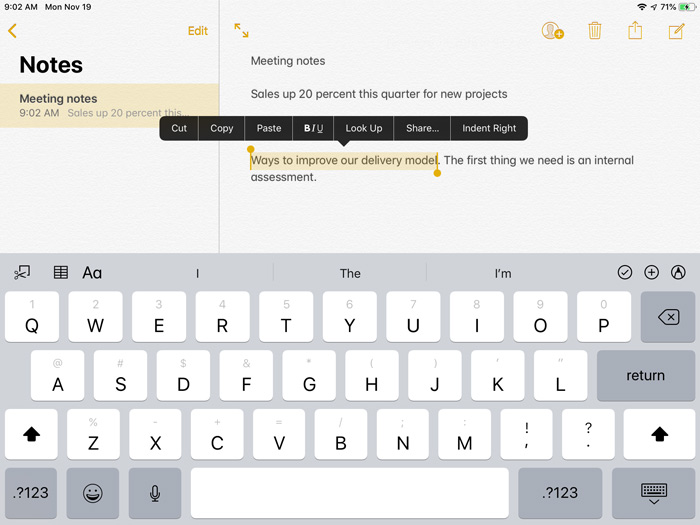Toggle the left shift key
The image size is (700, 525).
coord(31,434)
